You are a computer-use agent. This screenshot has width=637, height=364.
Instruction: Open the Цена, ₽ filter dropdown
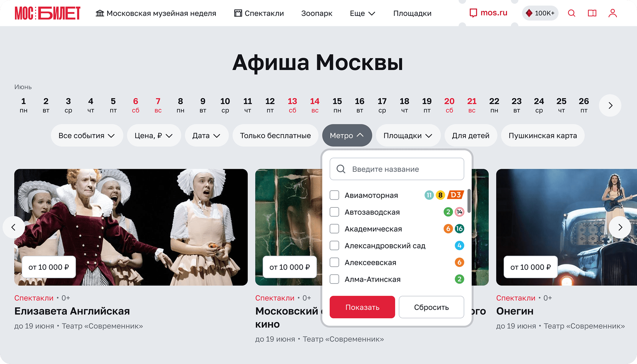(x=154, y=135)
